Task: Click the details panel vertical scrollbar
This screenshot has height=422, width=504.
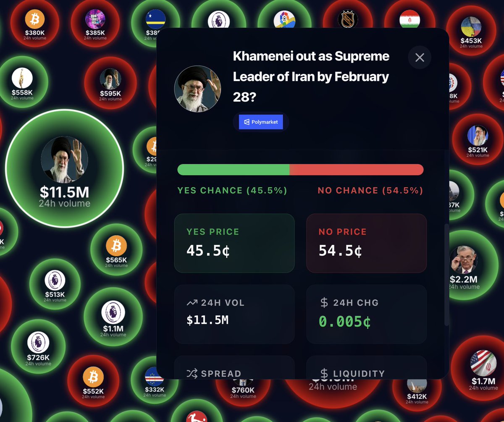Action: point(446,275)
